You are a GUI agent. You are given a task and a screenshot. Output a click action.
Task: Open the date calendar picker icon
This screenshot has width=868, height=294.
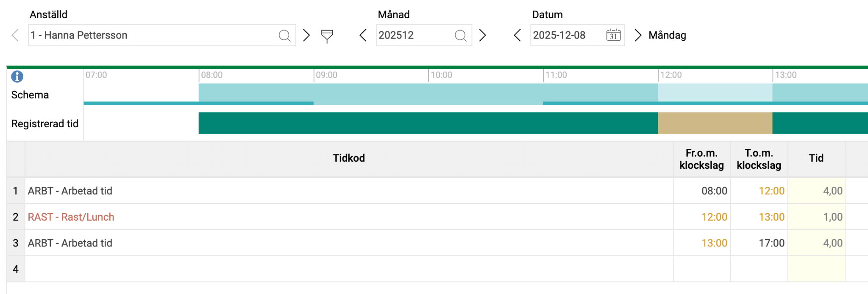613,35
